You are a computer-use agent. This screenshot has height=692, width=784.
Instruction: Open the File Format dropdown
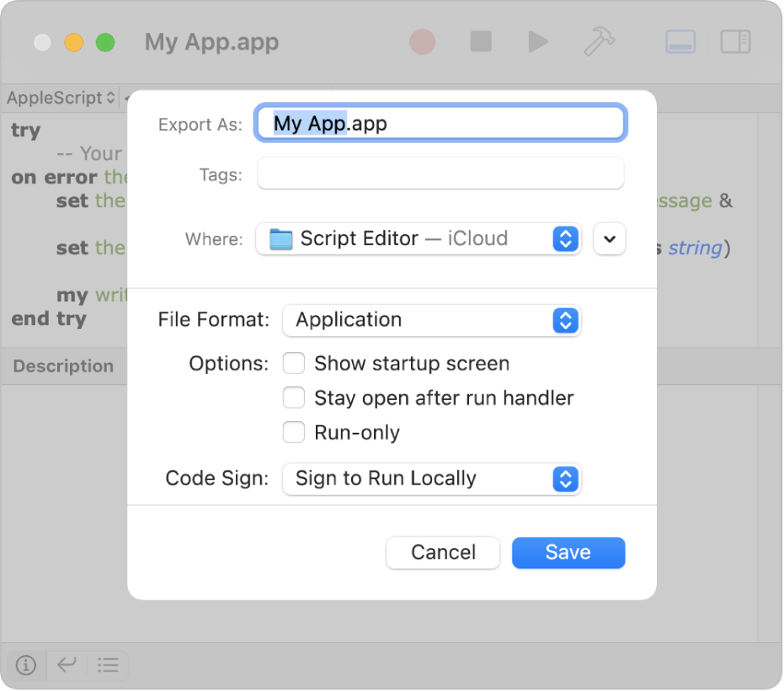coord(432,320)
